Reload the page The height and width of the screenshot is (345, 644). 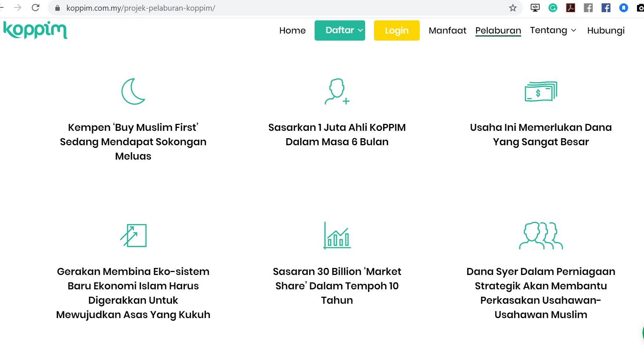click(35, 8)
